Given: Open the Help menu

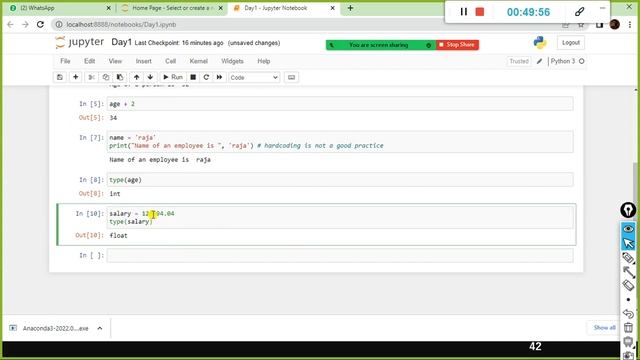Looking at the screenshot, I should (x=263, y=61).
